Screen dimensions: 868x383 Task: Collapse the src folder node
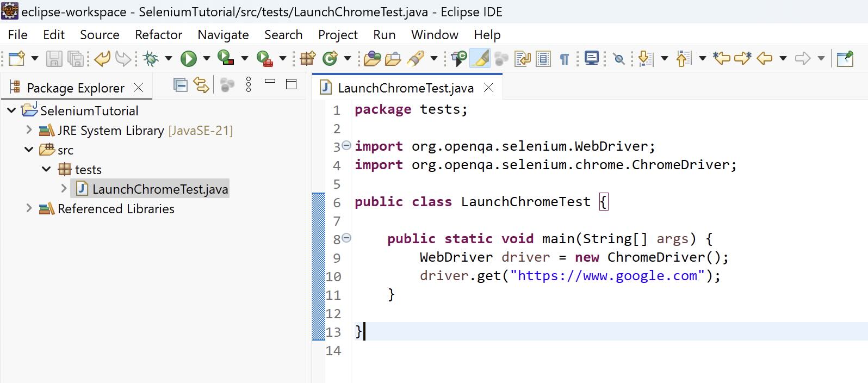click(x=29, y=150)
